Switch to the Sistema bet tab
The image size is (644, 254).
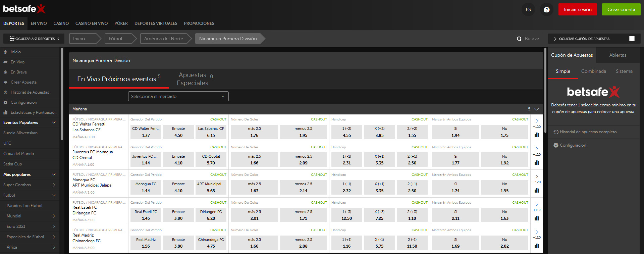point(624,71)
